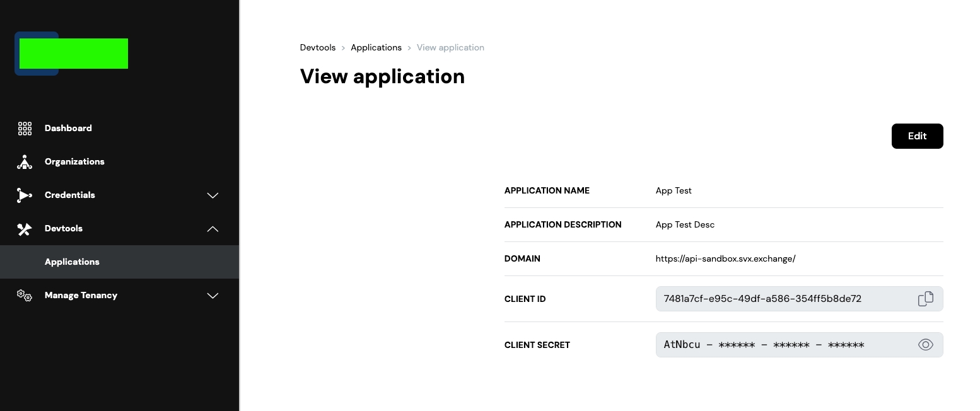
Task: Go to Applications breadcrumb link
Action: [x=376, y=48]
